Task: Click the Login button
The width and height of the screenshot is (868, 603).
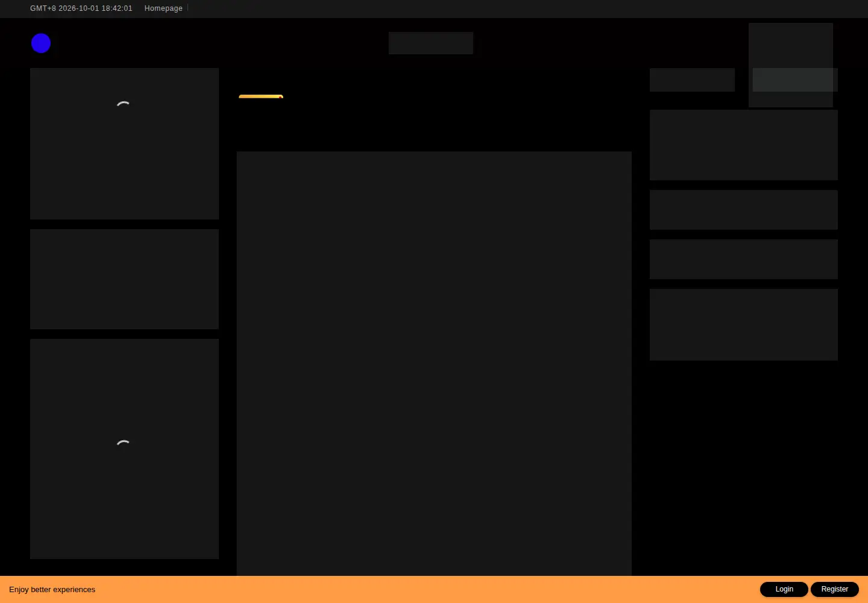Action: [x=784, y=589]
